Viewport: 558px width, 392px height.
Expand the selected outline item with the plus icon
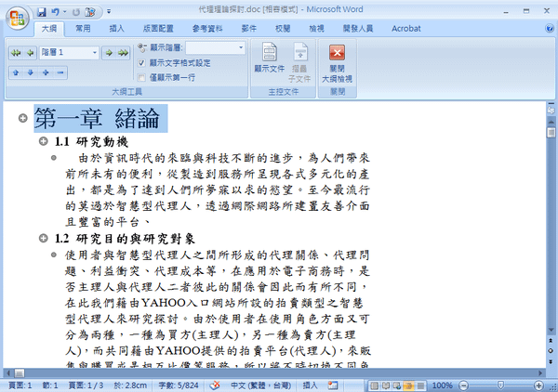click(46, 72)
